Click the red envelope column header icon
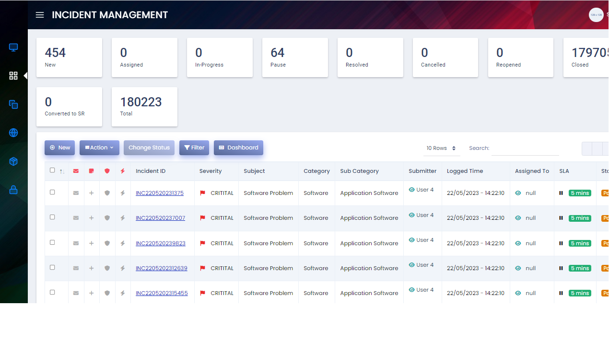The width and height of the screenshot is (609, 364). [x=76, y=171]
